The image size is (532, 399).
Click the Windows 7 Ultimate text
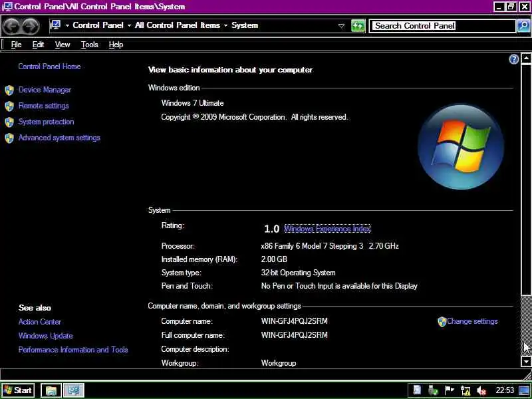tap(192, 103)
